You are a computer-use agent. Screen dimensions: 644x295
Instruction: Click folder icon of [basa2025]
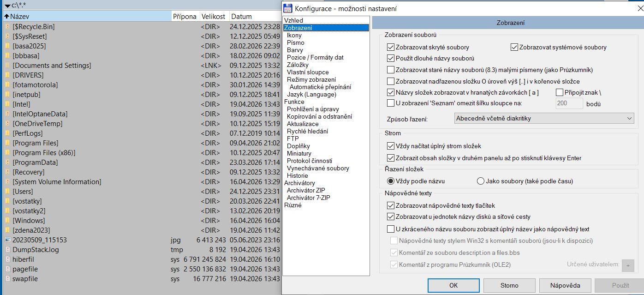[7, 46]
